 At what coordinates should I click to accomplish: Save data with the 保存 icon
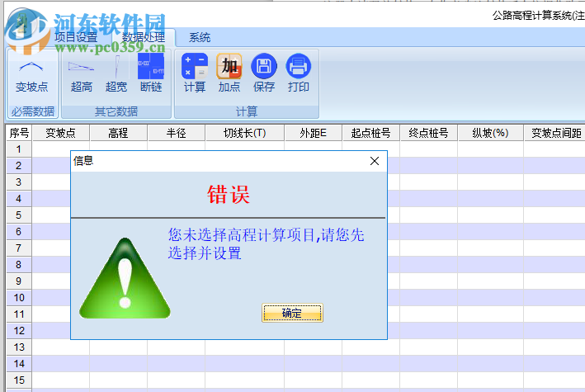click(x=264, y=73)
